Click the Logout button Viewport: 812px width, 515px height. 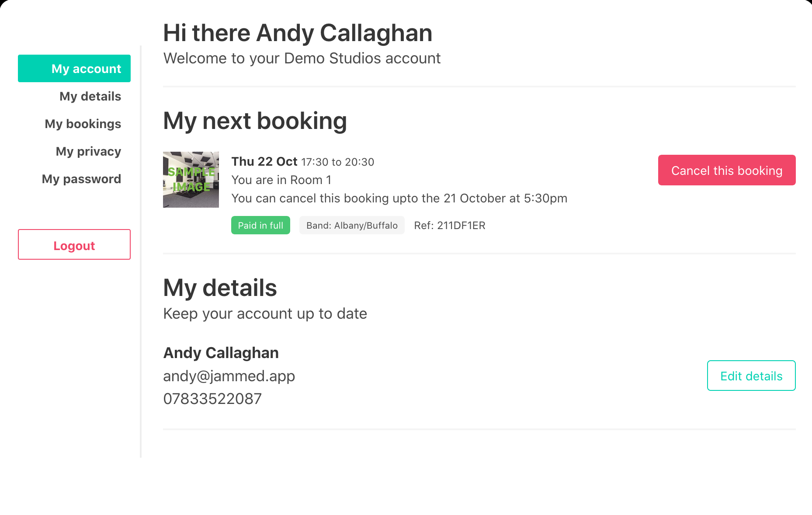(x=74, y=244)
